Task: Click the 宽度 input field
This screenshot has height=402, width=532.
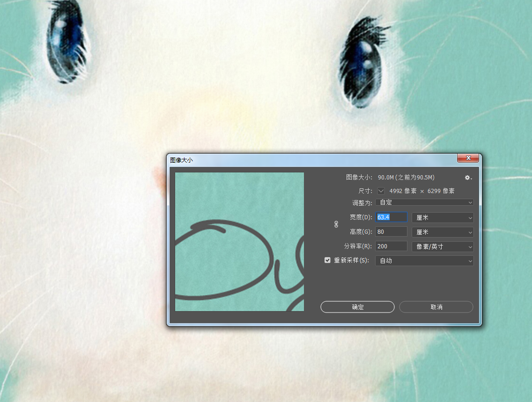Action: point(391,217)
